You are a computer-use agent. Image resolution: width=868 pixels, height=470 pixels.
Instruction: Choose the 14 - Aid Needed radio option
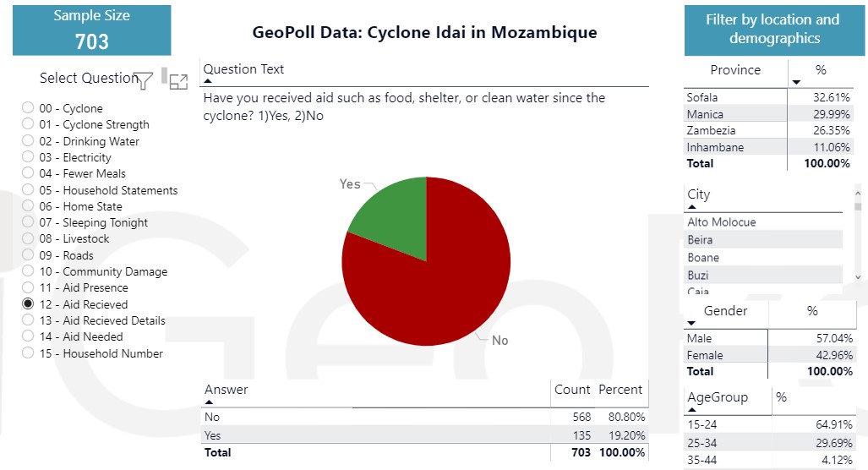coord(28,336)
